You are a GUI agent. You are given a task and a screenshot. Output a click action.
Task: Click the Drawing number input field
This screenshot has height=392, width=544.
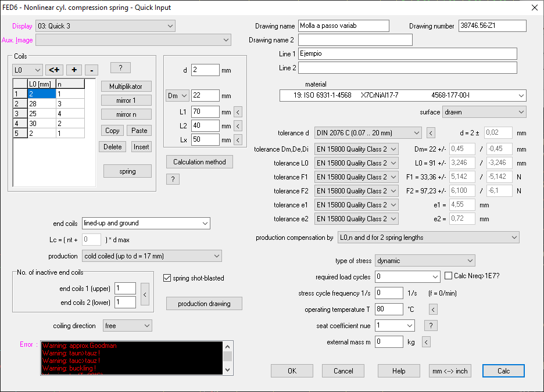[x=492, y=26]
